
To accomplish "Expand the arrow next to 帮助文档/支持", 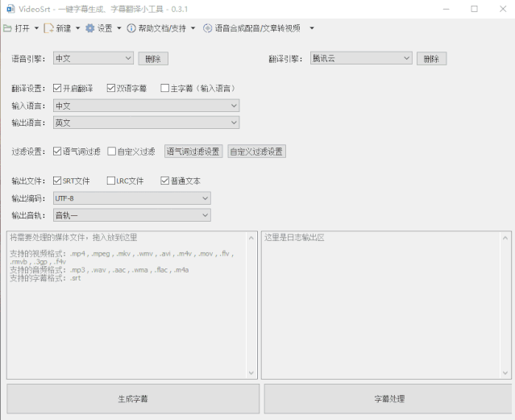I will coord(193,28).
